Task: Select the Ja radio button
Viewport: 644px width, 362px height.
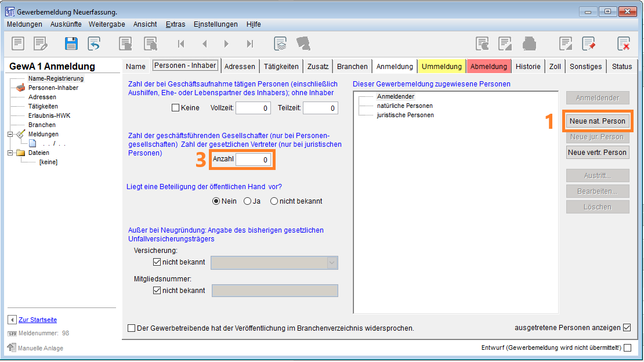Action: point(248,201)
